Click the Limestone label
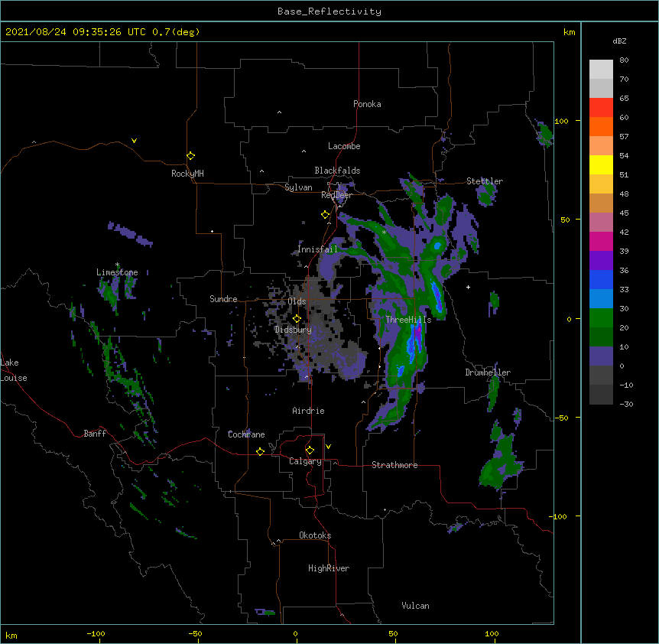The height and width of the screenshot is (644, 659). click(117, 272)
